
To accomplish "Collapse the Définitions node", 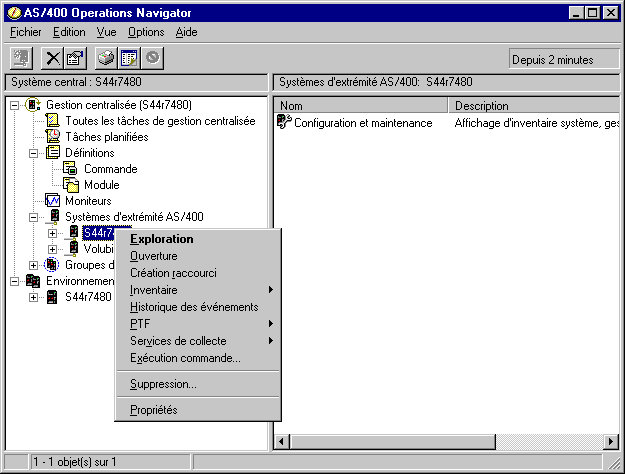I will click(33, 153).
